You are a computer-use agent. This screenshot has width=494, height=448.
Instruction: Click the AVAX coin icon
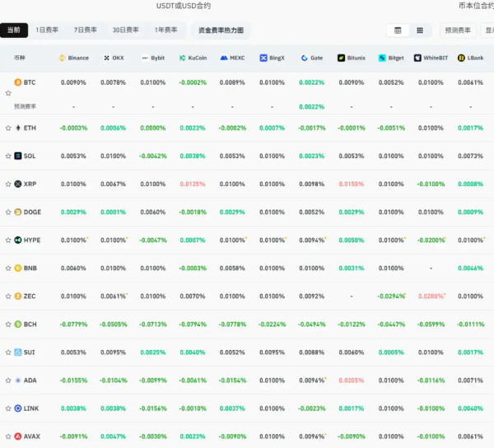pos(18,436)
